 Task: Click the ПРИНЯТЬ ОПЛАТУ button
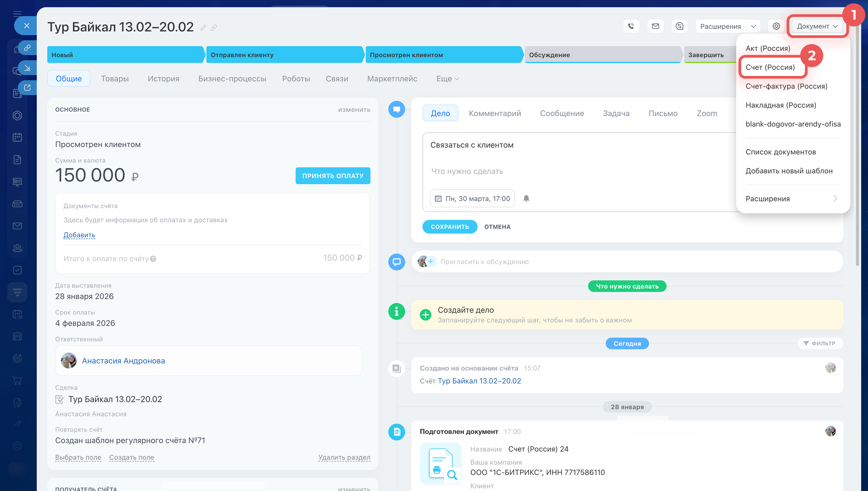click(333, 175)
